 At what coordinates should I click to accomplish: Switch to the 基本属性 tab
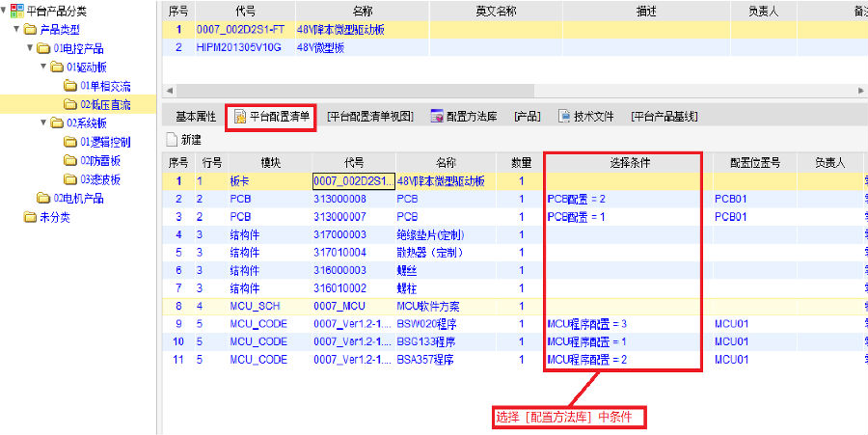[x=195, y=117]
